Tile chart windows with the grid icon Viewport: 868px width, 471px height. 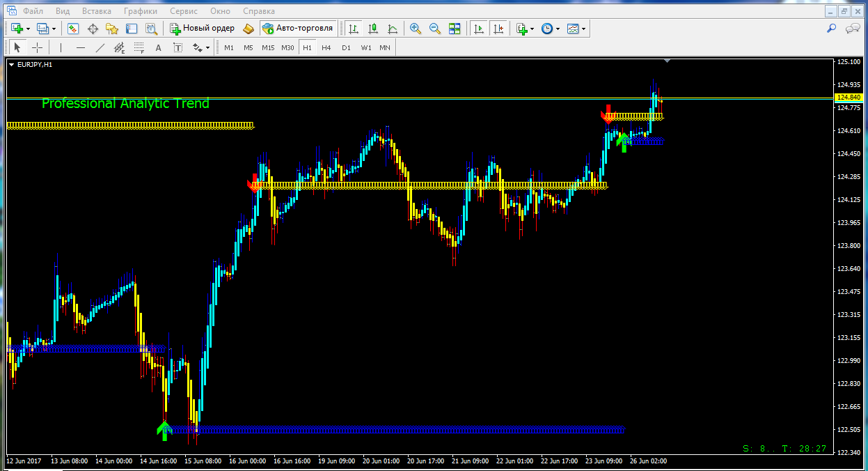[455, 29]
